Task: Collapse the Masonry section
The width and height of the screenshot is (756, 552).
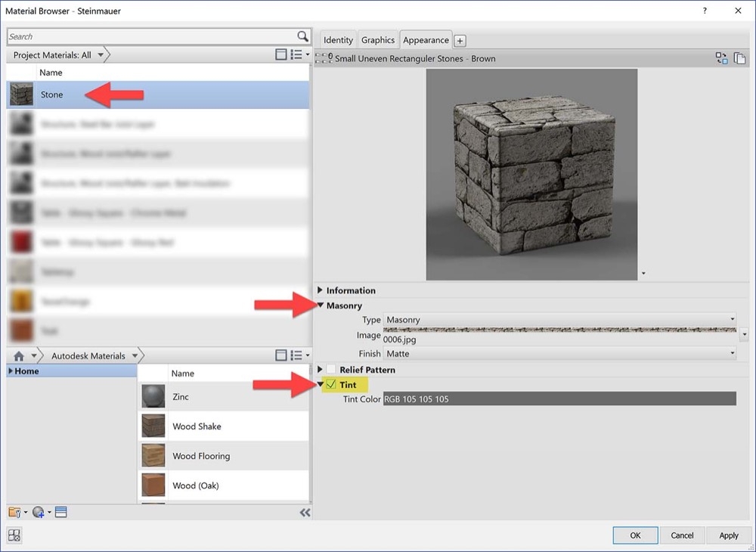Action: 320,305
